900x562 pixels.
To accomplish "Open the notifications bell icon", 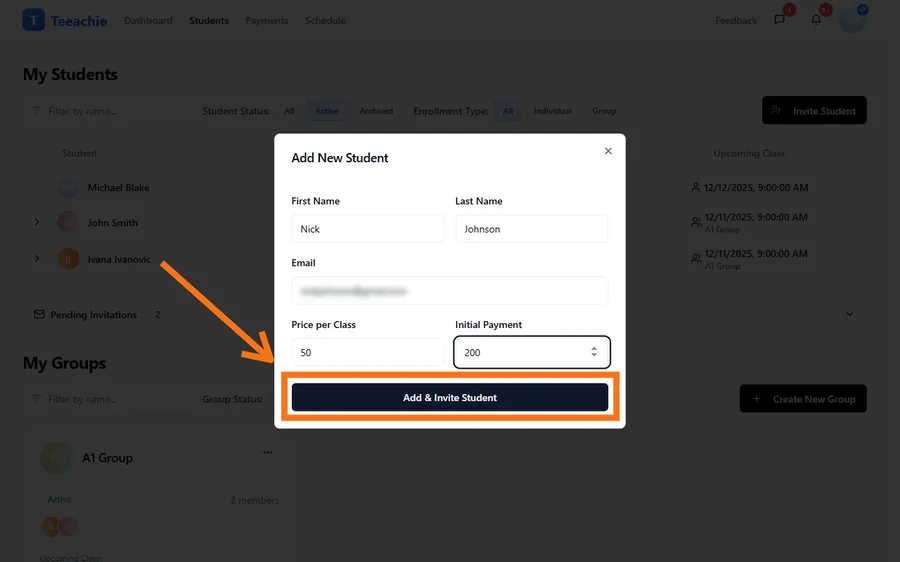I will tap(816, 20).
